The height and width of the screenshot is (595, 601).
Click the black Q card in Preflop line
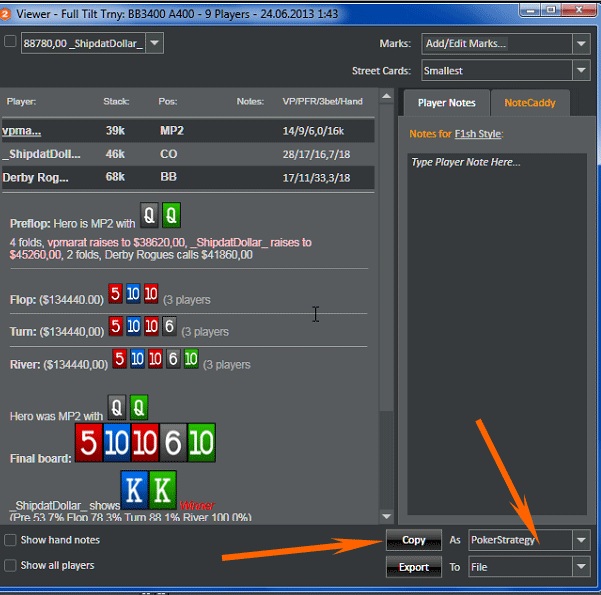(x=148, y=215)
